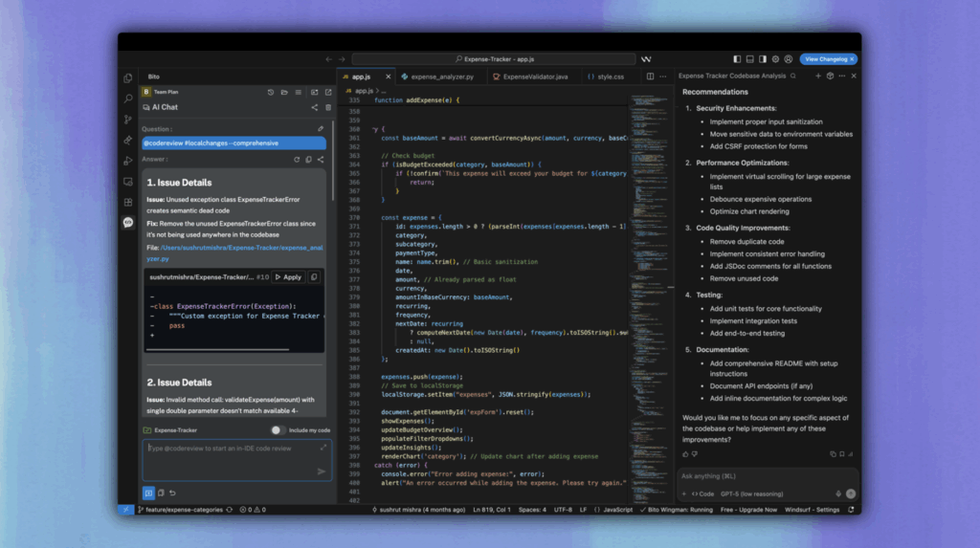Open the GPT-5 model selector
This screenshot has width=980, height=548.
(752, 493)
